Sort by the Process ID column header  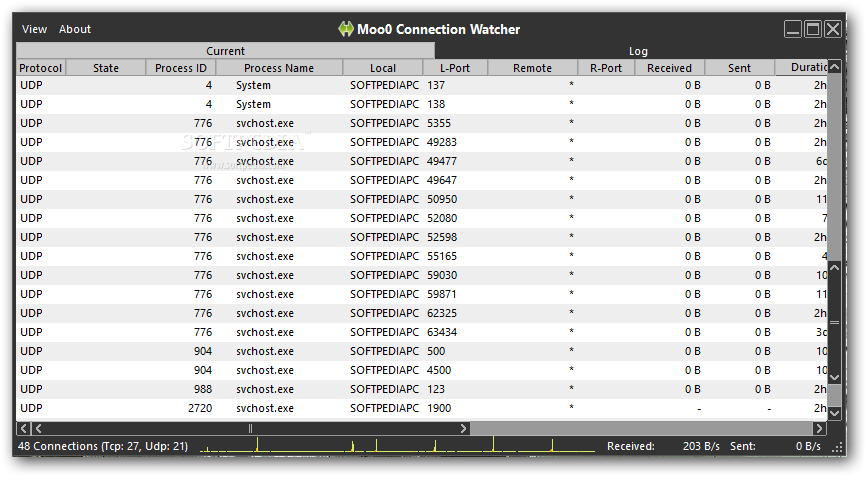pyautogui.click(x=181, y=68)
